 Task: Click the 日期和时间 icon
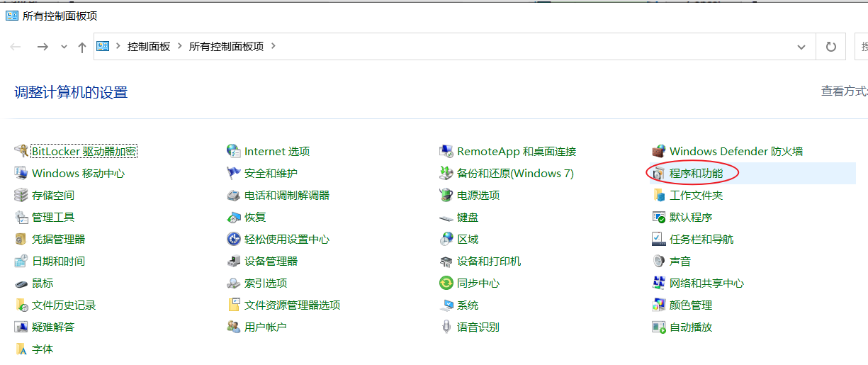(21, 261)
